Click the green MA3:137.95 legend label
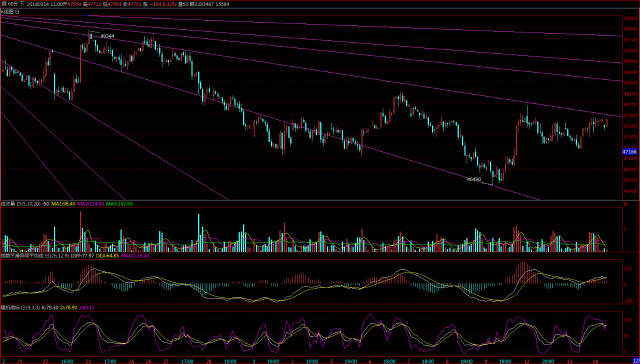The height and width of the screenshot is (364, 640). [119, 203]
